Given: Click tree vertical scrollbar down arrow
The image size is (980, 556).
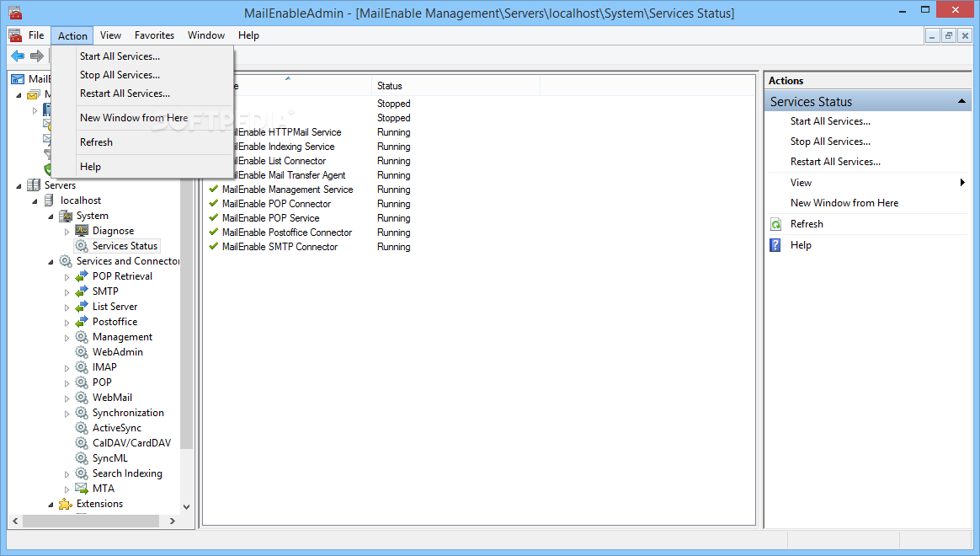Looking at the screenshot, I should tap(186, 506).
